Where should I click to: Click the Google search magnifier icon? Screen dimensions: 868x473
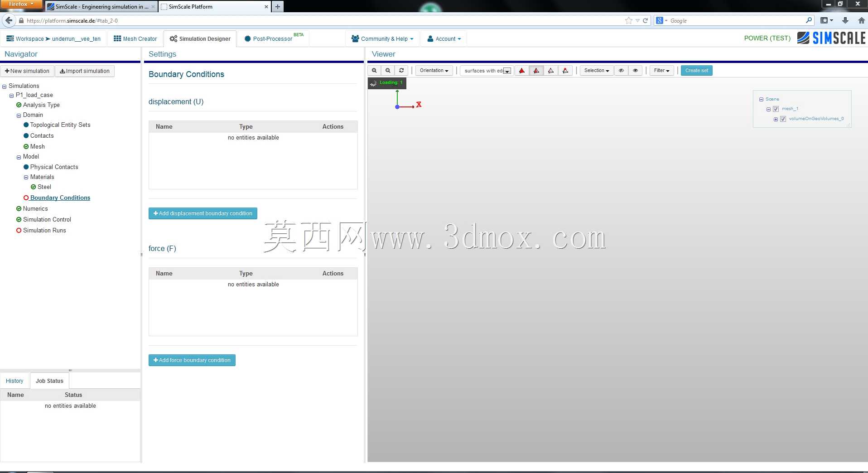coord(809,20)
